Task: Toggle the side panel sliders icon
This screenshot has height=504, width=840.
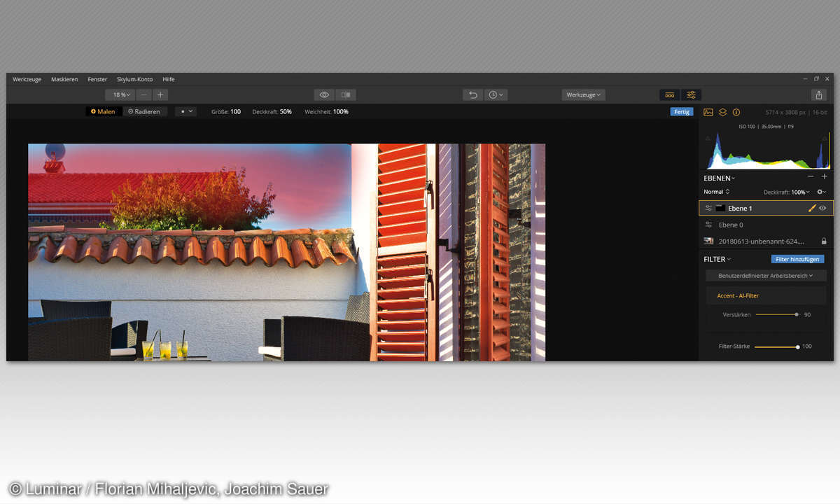Action: pos(691,94)
